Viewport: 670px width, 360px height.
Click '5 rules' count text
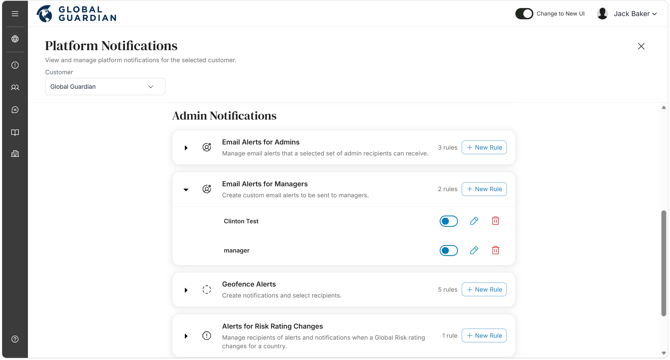(447, 290)
